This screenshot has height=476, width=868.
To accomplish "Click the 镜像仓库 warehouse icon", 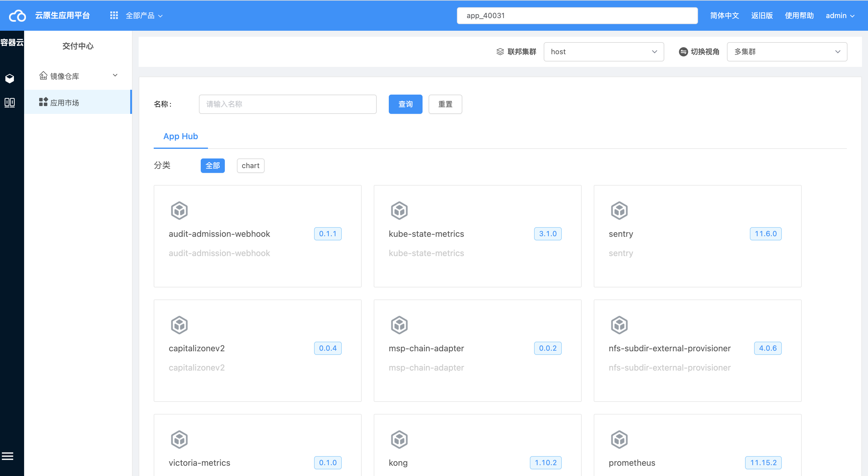I will click(43, 75).
